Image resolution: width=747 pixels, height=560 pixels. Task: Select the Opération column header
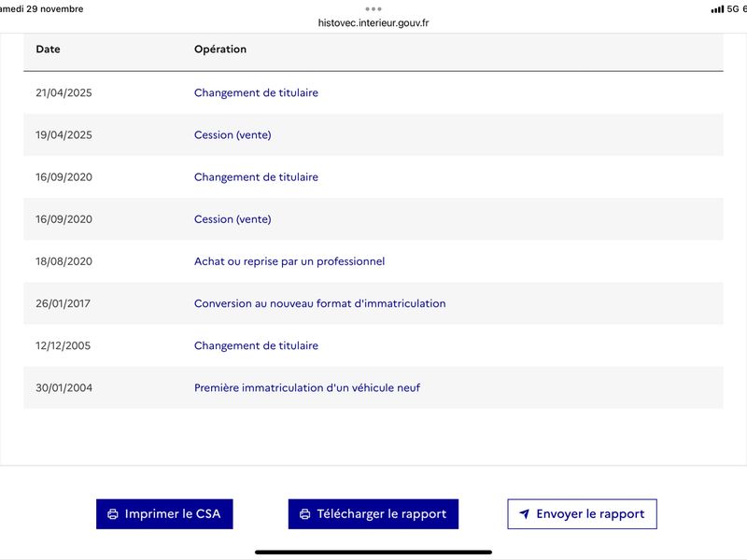pos(220,49)
